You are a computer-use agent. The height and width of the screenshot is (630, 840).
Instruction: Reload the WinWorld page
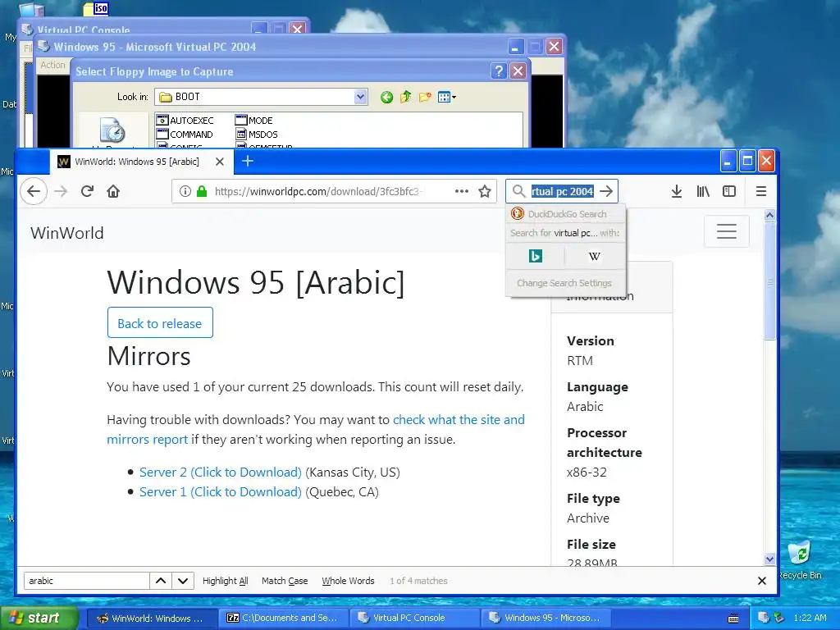pos(87,191)
